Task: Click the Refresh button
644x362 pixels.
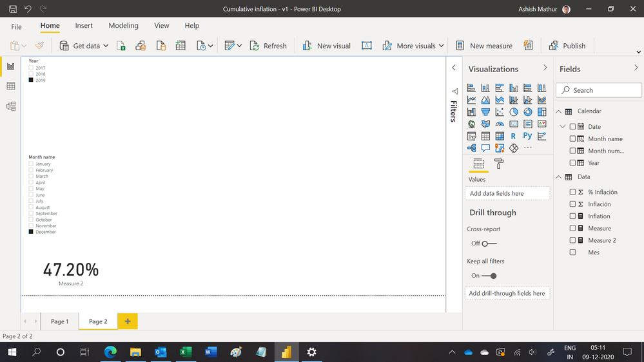Action: point(268,46)
